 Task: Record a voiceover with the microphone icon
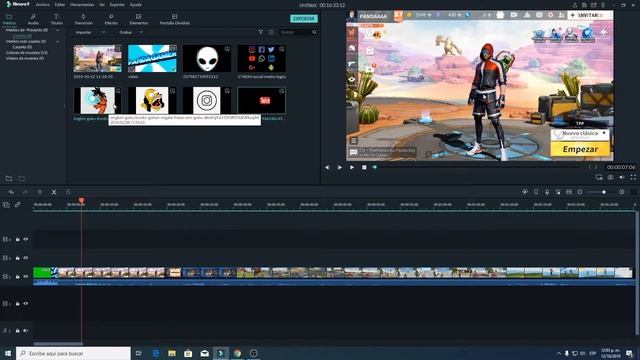[547, 192]
